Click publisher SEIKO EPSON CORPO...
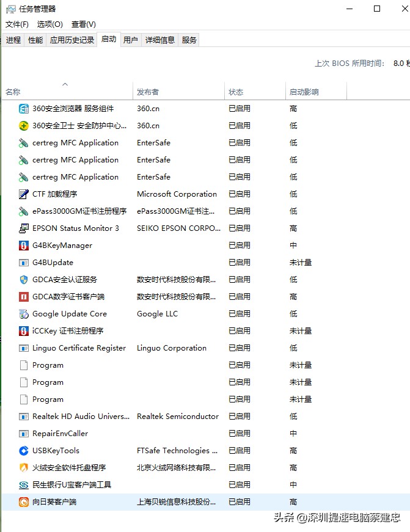410x532 pixels. (178, 228)
